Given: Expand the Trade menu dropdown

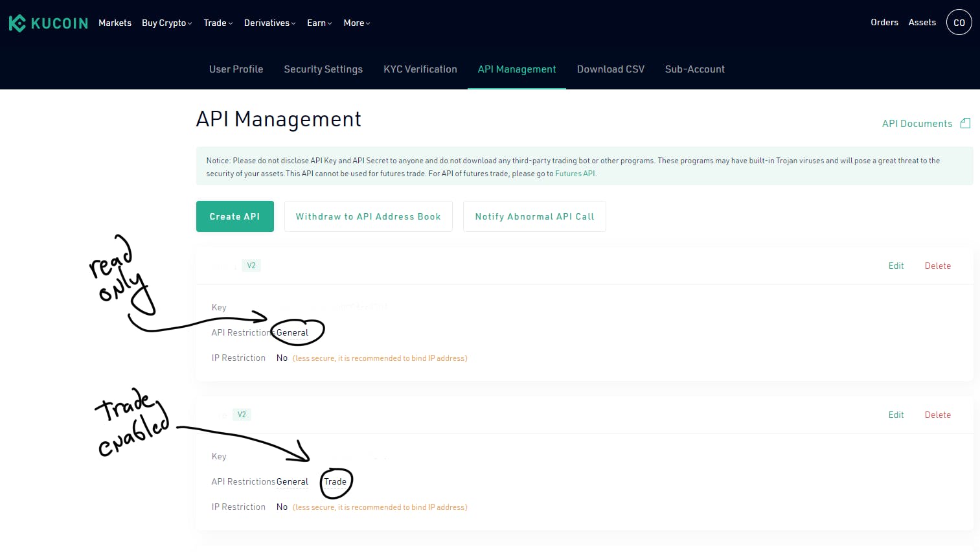Looking at the screenshot, I should coord(218,23).
